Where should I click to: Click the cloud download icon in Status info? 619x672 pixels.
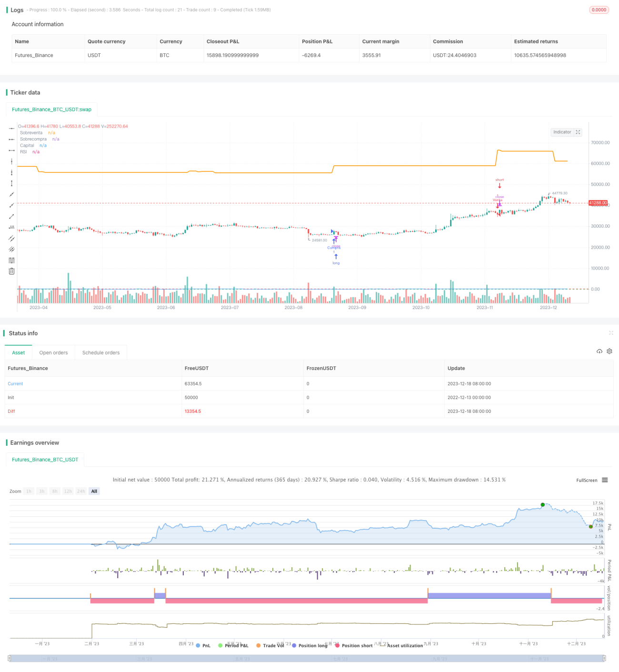coord(599,351)
